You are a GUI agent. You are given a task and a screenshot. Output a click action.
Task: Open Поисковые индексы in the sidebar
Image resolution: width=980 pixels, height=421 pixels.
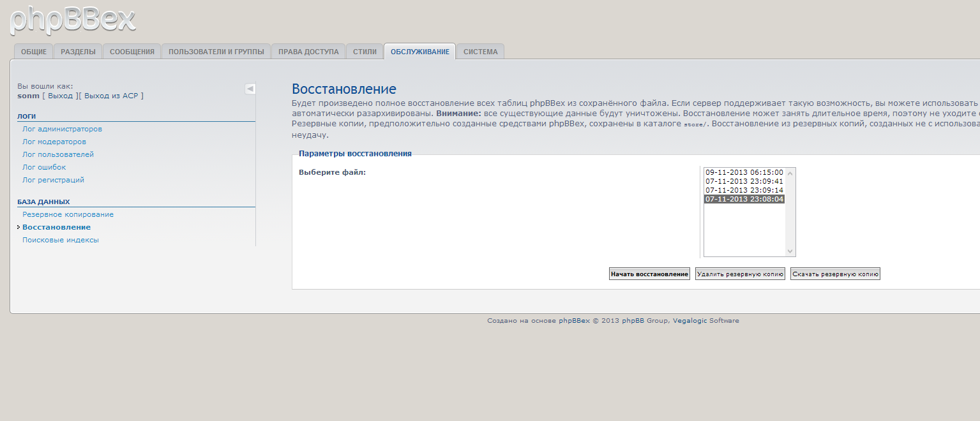point(61,240)
